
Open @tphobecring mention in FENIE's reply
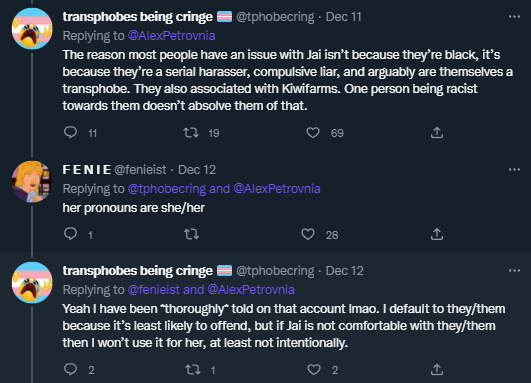click(x=167, y=189)
